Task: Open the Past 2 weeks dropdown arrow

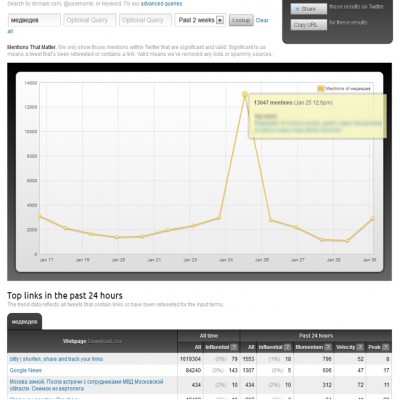Action: click(220, 20)
